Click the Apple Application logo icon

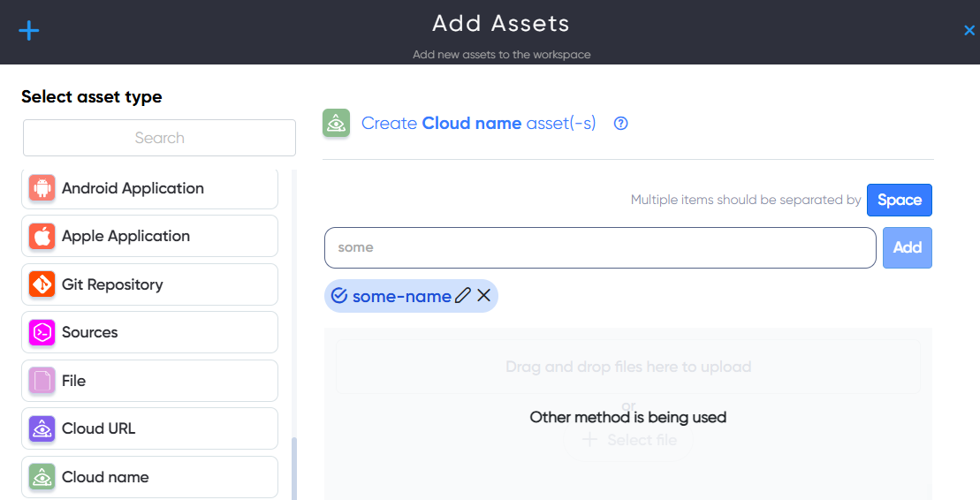coord(42,236)
